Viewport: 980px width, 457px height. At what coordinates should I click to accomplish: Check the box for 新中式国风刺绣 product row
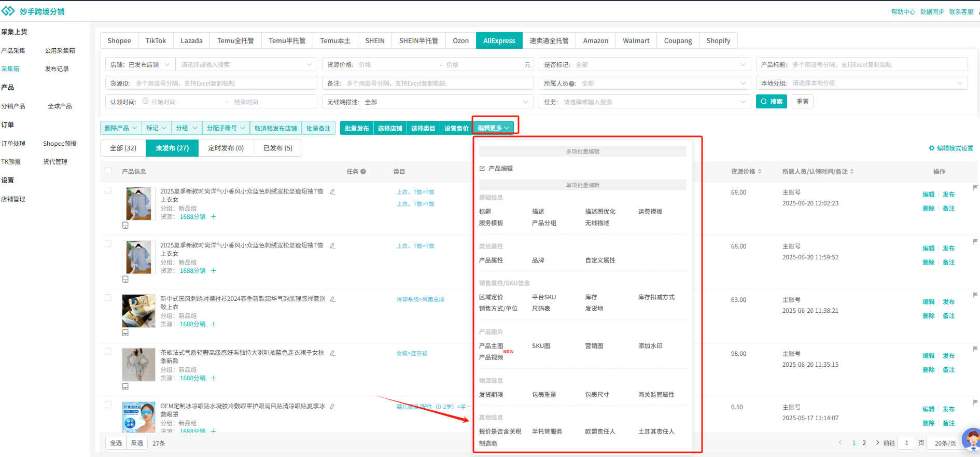point(108,298)
